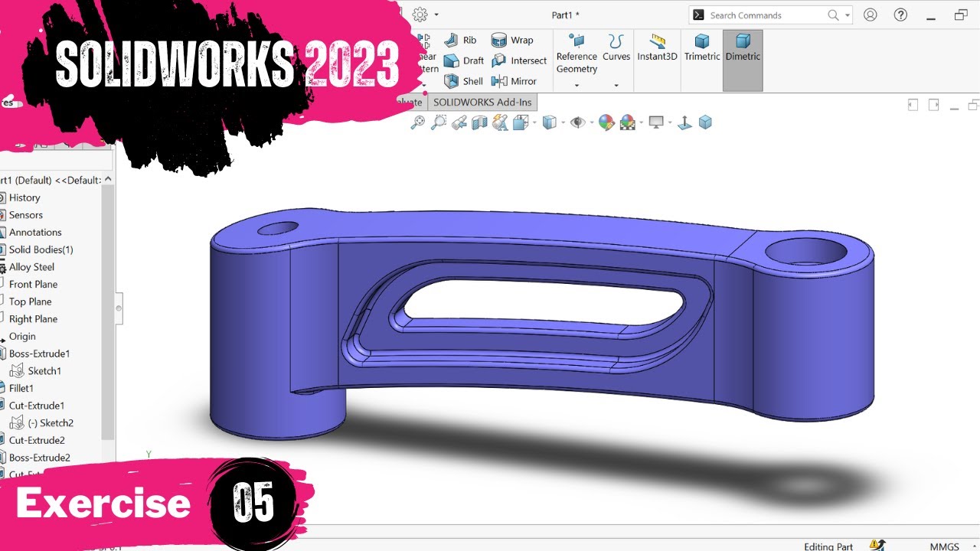Select Solid Bodies(1) in feature tree
The width and height of the screenshot is (980, 551).
click(41, 249)
